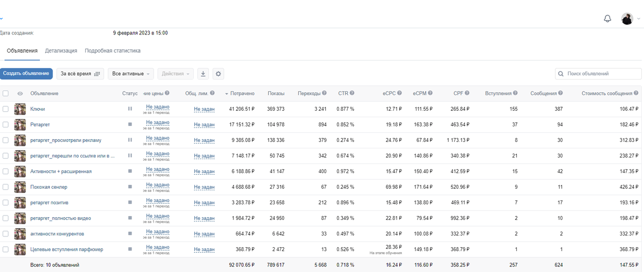Tick checkbox for активности конкурентов

[5, 234]
